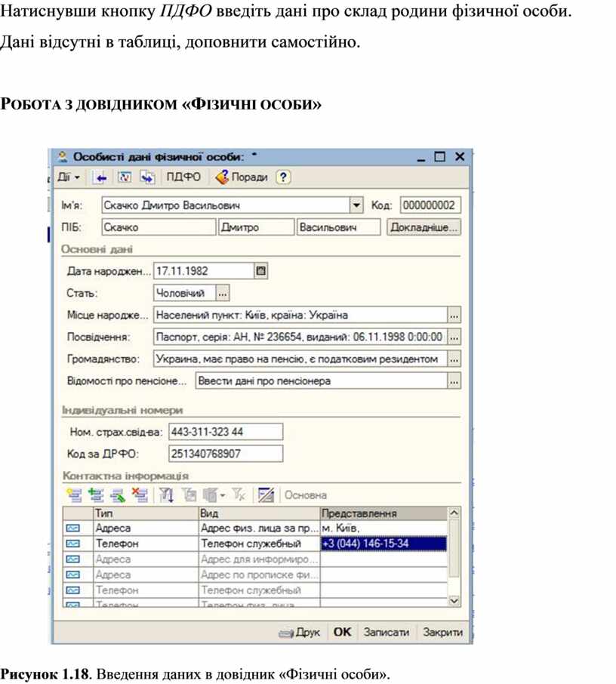
Task: Click the Громадянство field
Action: pyautogui.click(x=300, y=359)
